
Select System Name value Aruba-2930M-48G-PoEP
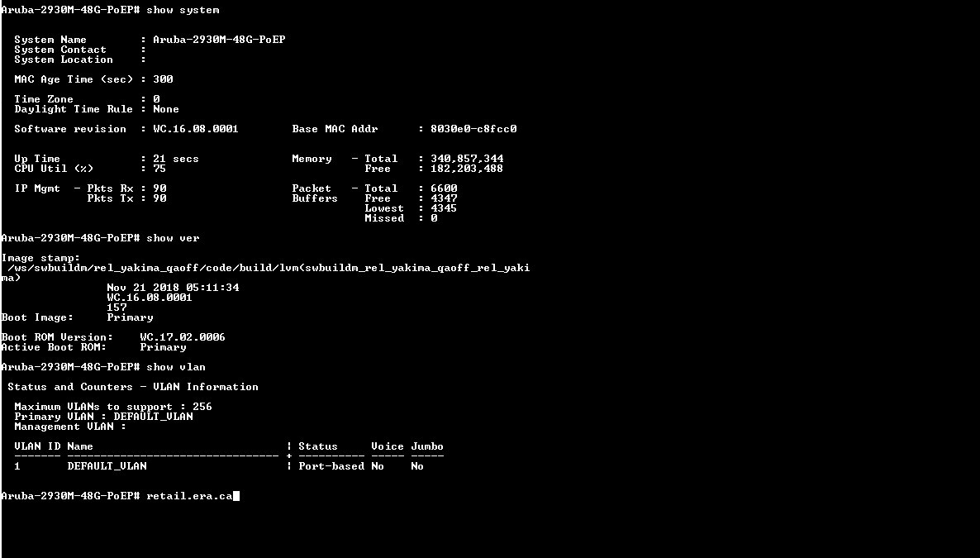tap(219, 40)
